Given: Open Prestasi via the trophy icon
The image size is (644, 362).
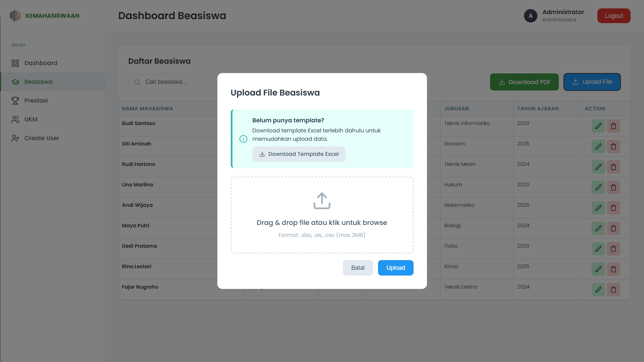Looking at the screenshot, I should point(15,101).
